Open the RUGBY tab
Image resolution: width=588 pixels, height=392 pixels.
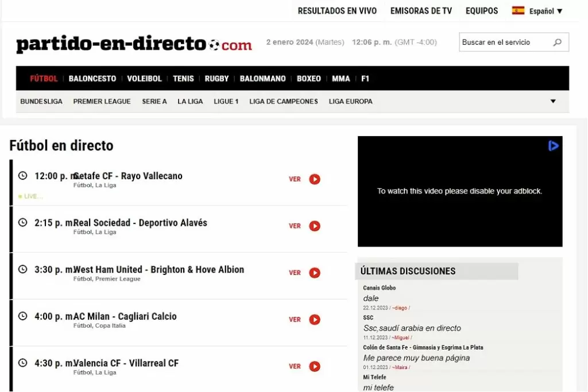[x=216, y=79]
